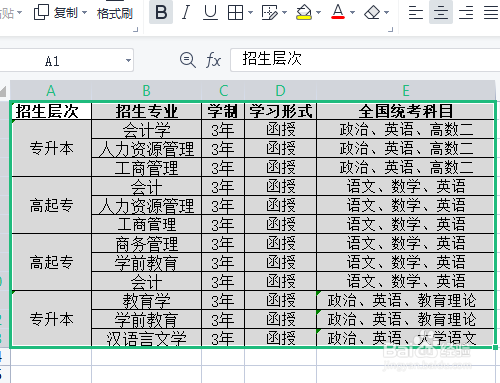Apply cell borders icon
This screenshot has width=500, height=383.
(235, 13)
